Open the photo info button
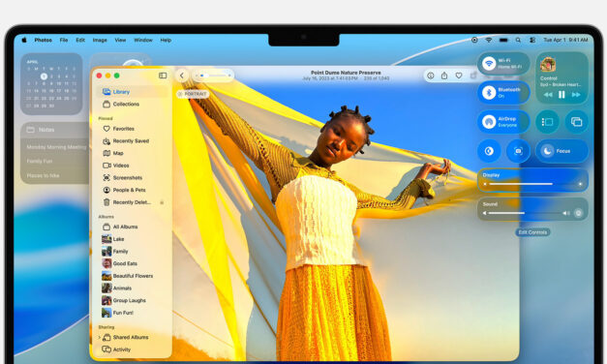Image resolution: width=607 pixels, height=364 pixels. (431, 76)
